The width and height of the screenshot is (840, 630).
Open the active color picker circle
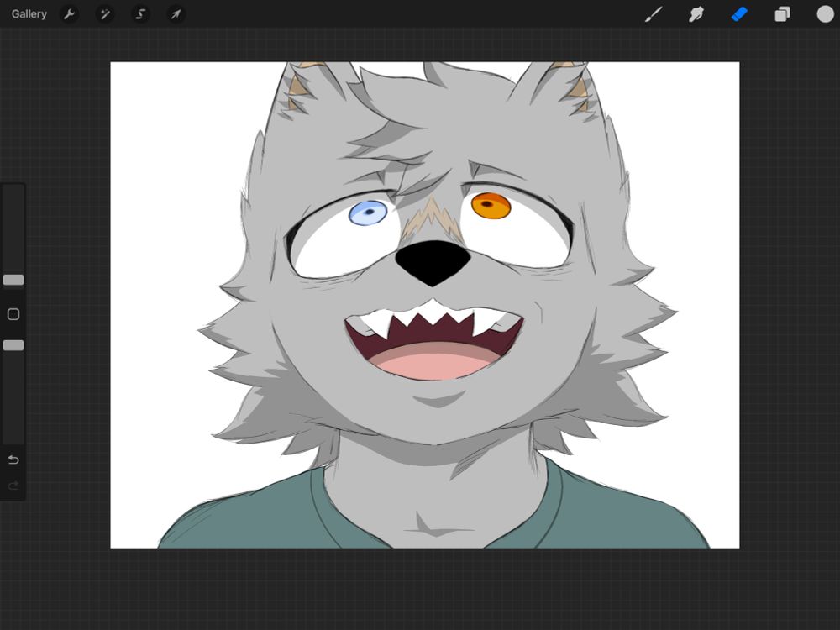[825, 14]
